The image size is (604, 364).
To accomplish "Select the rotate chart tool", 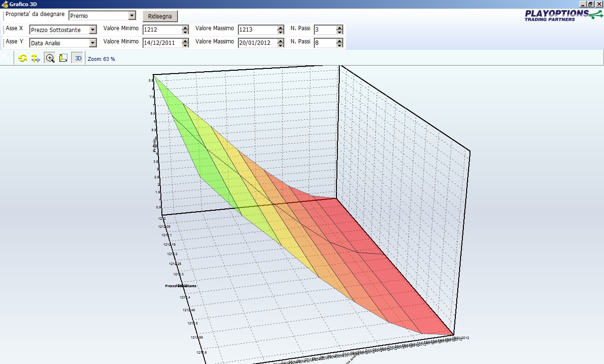I will tap(23, 58).
